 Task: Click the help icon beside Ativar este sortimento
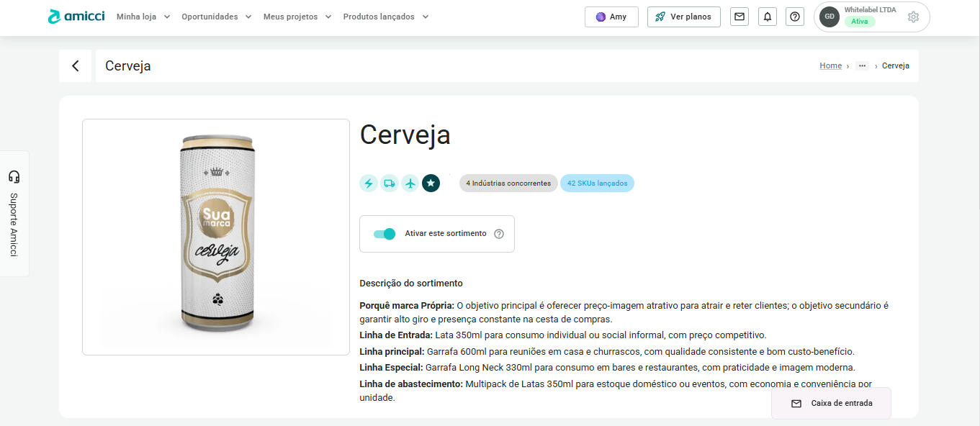(499, 234)
